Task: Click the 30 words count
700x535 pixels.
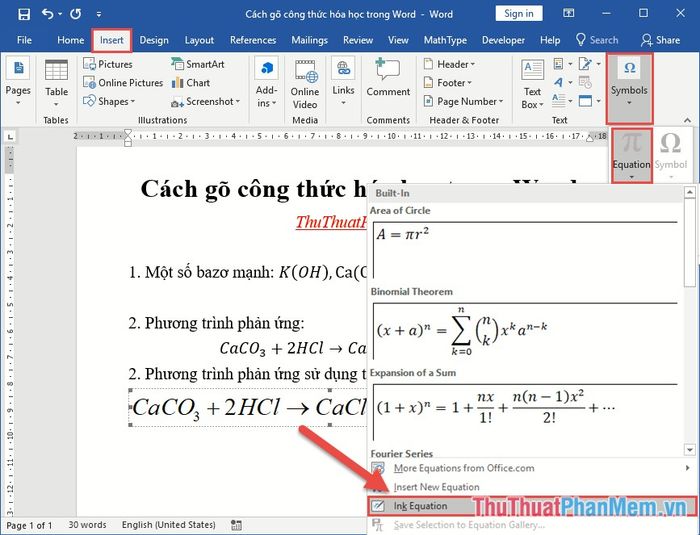Action: coord(87,525)
